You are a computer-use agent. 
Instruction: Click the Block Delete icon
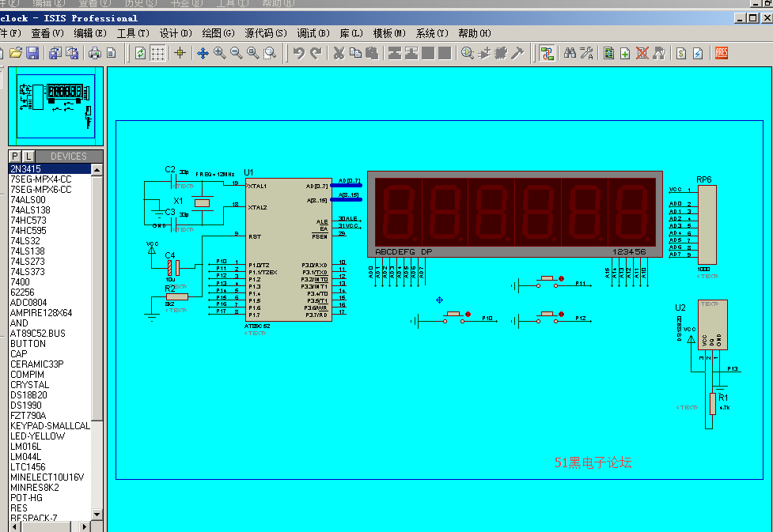coord(445,53)
